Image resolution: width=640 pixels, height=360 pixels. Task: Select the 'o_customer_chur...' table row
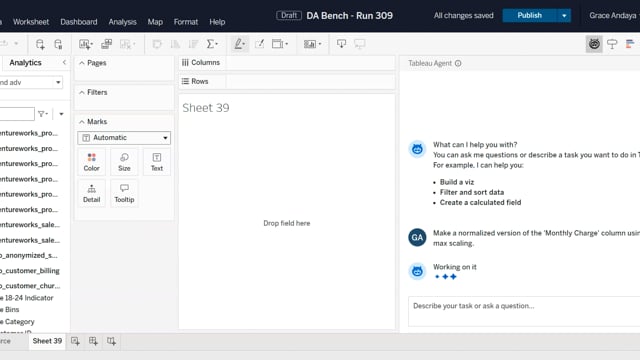(x=31, y=286)
